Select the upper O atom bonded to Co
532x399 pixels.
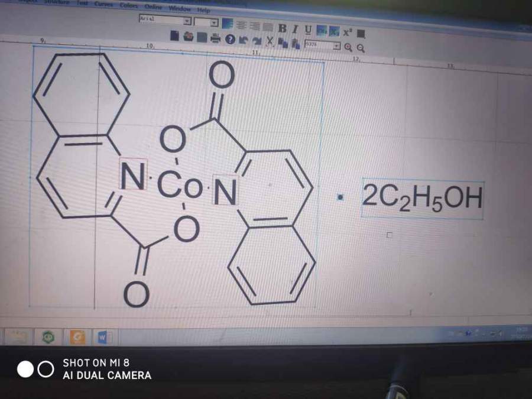(x=173, y=139)
